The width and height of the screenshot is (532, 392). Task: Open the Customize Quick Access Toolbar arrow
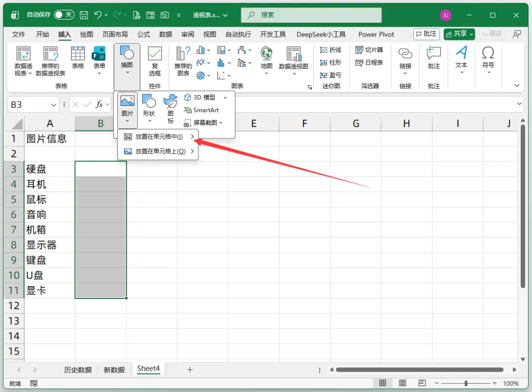179,15
